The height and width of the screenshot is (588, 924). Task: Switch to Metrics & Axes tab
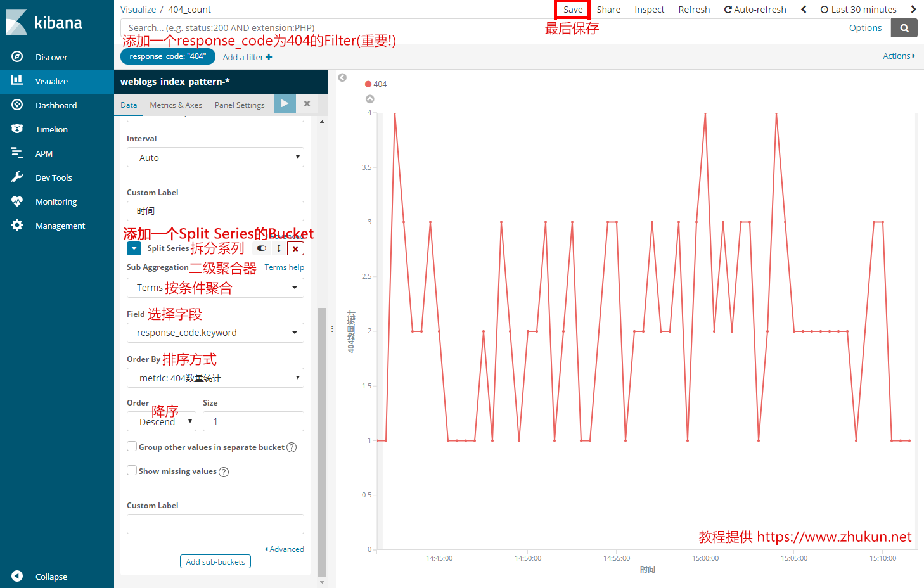tap(176, 105)
